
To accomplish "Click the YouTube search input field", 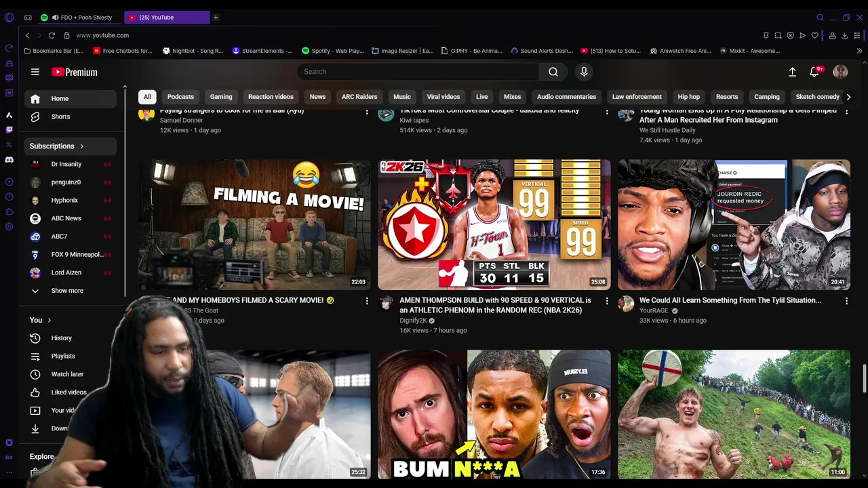I will pyautogui.click(x=418, y=72).
